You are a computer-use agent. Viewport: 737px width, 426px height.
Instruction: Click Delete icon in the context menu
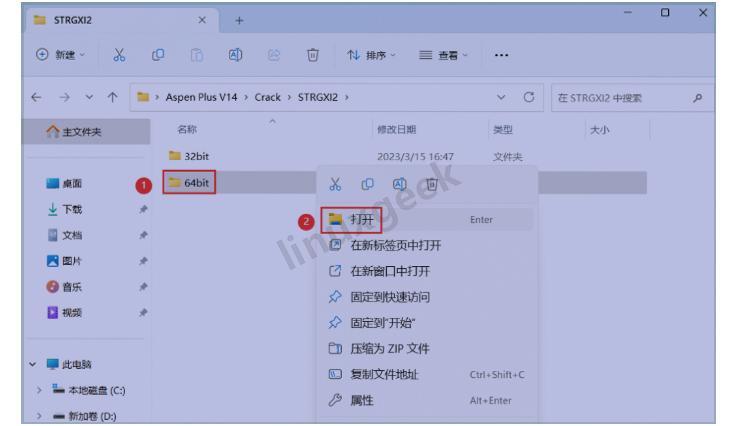432,184
